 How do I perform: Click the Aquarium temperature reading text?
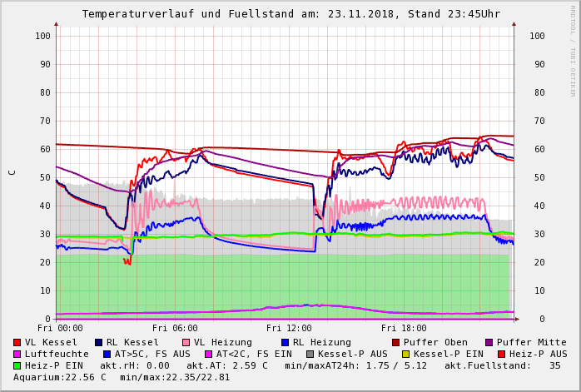tap(60, 377)
